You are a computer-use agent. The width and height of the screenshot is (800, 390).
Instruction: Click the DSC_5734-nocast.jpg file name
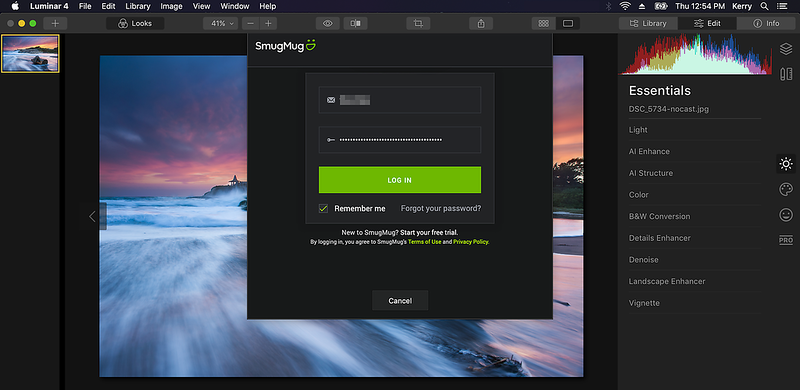pos(668,109)
